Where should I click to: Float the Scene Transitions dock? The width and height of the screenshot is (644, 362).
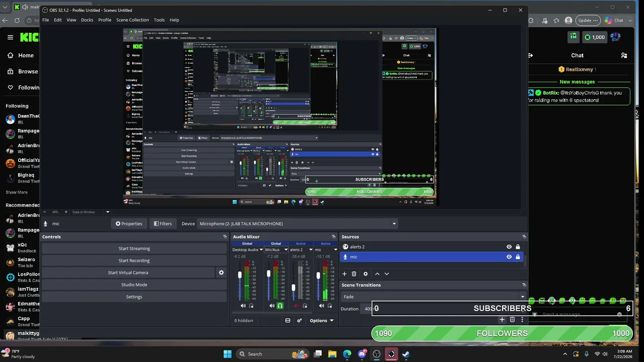524,285
